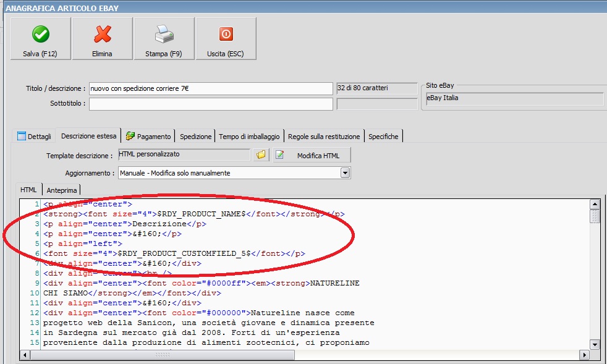Click the '32 di 80 caratteri' counter
607x364 pixels.
377,88
